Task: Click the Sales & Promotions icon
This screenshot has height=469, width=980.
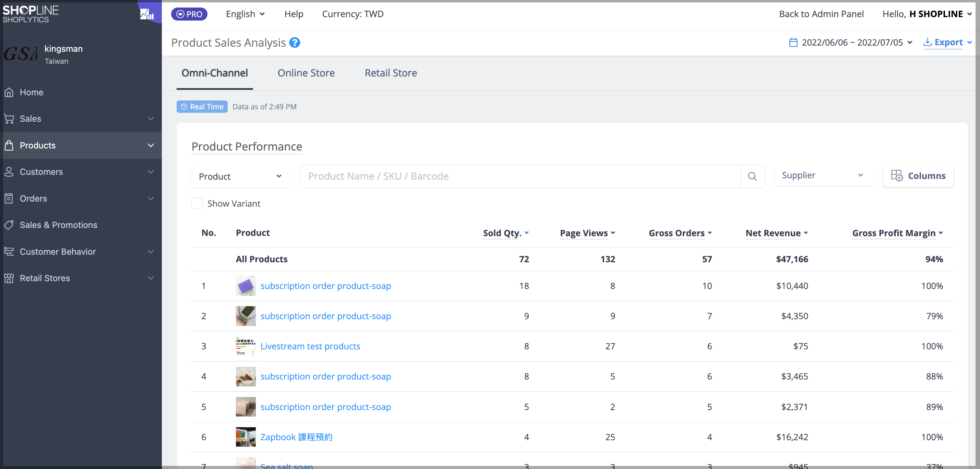Action: (9, 225)
